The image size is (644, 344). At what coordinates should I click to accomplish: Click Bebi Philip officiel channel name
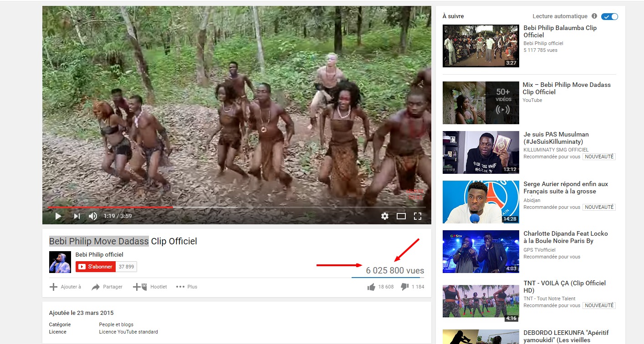click(99, 255)
